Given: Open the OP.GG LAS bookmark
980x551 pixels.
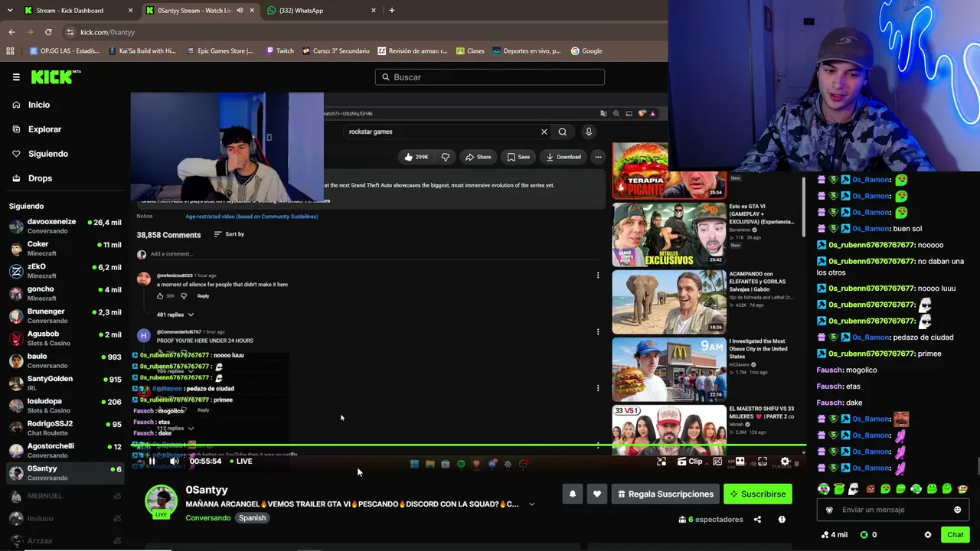Looking at the screenshot, I should (64, 51).
